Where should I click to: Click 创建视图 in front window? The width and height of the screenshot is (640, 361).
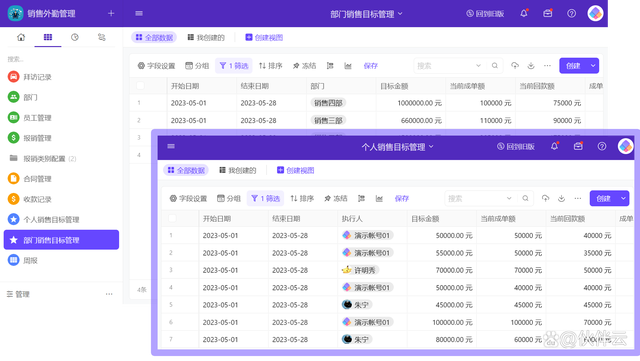(x=295, y=170)
